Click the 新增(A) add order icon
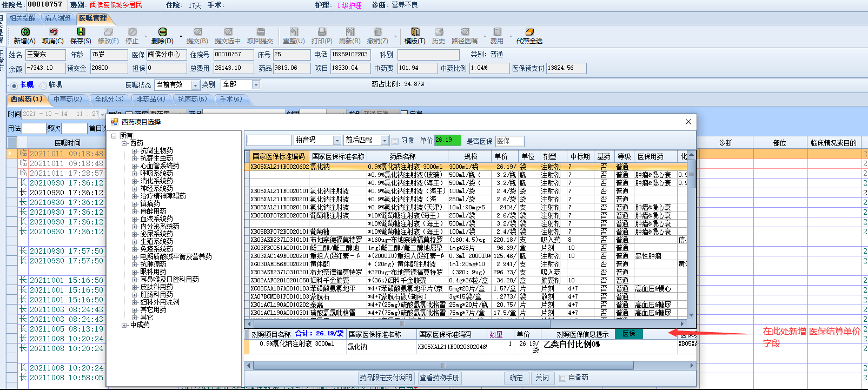This screenshot has width=868, height=390. coord(25,32)
